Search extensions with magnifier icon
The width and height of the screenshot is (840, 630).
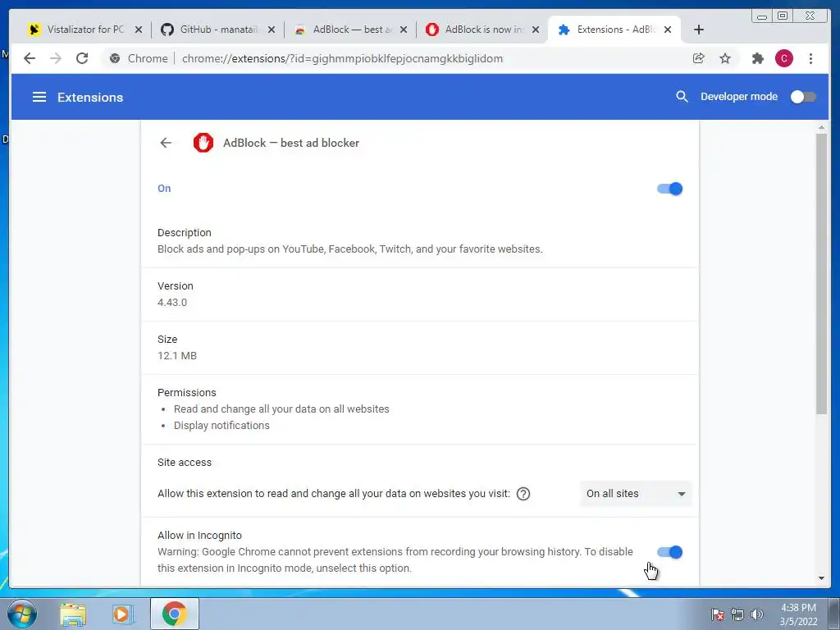click(x=682, y=97)
